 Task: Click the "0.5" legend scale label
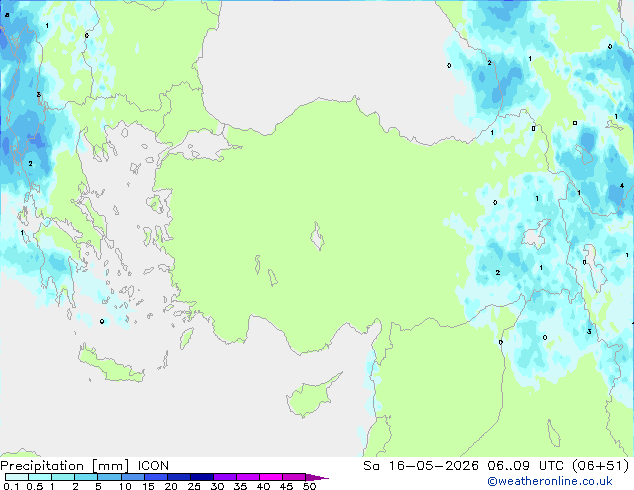pyautogui.click(x=35, y=486)
